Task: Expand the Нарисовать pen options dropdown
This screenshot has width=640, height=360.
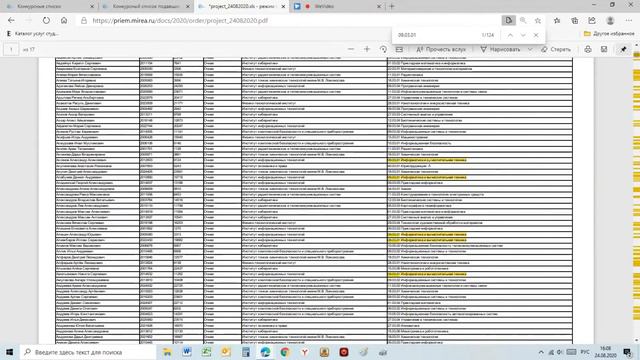Action: click(530, 49)
